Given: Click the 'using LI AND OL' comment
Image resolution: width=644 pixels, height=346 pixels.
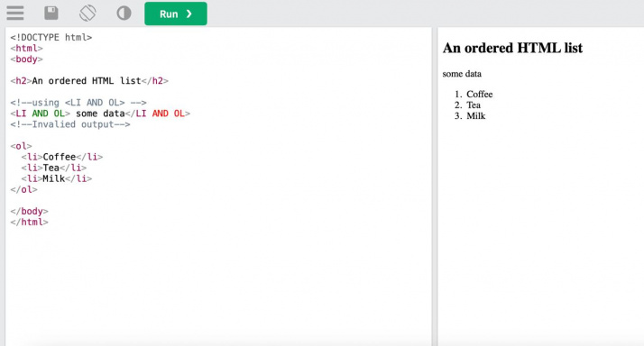Looking at the screenshot, I should click(78, 103).
